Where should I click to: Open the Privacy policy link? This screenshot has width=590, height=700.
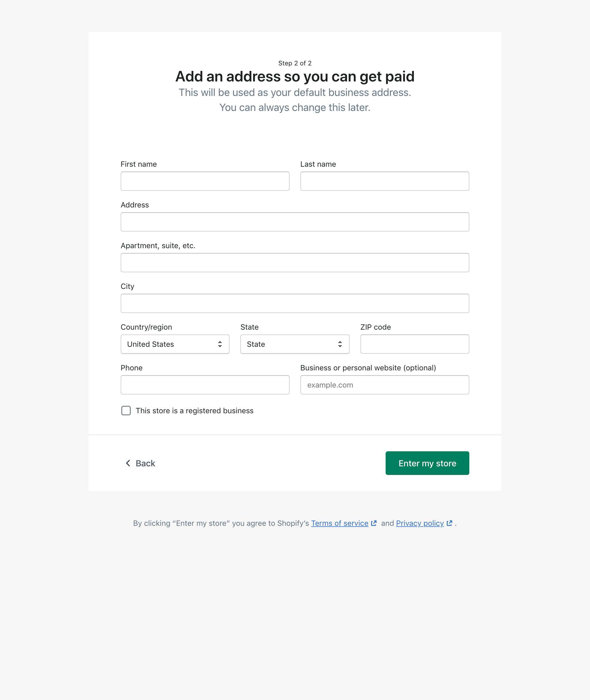420,523
